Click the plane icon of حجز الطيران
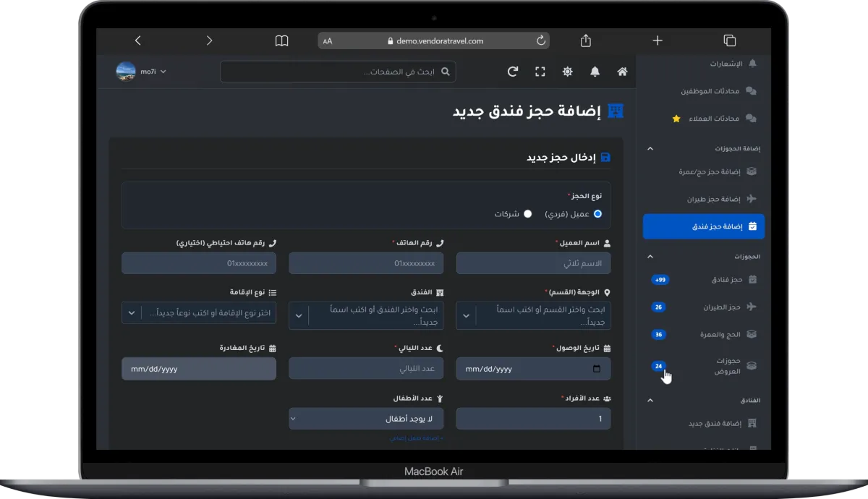 pos(752,307)
